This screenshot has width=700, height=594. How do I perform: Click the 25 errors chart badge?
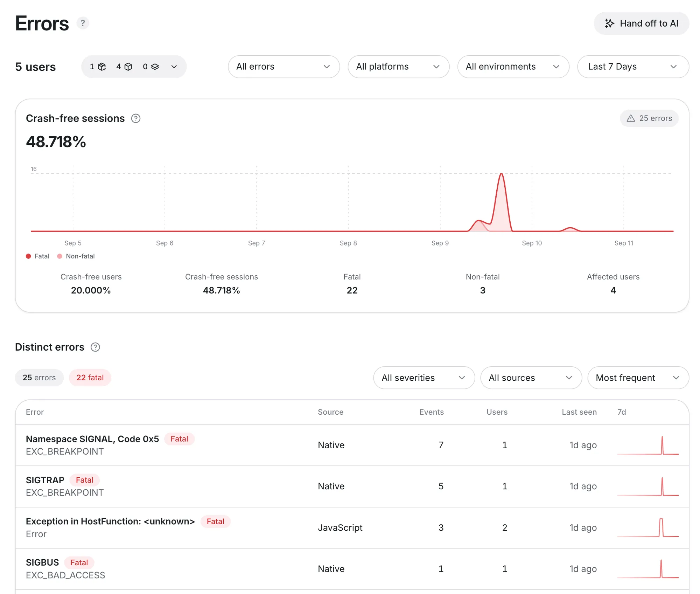point(649,118)
